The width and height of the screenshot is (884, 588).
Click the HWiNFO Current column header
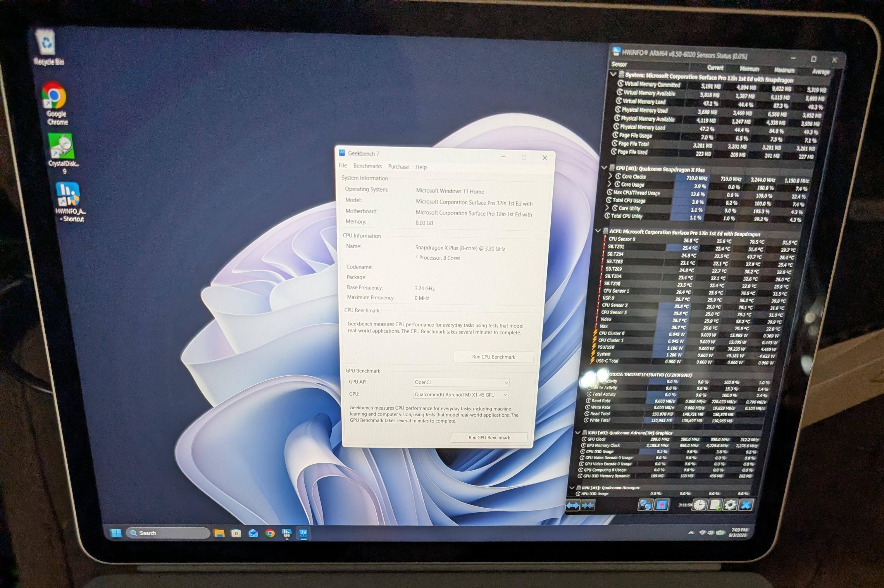coord(715,68)
